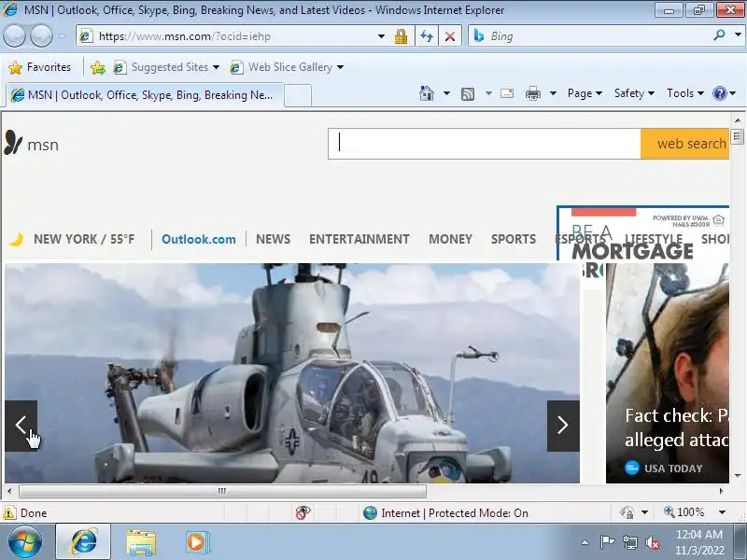Click the vertical scrollbar down arrow
This screenshot has width=747, height=560.
pyautogui.click(x=738, y=476)
